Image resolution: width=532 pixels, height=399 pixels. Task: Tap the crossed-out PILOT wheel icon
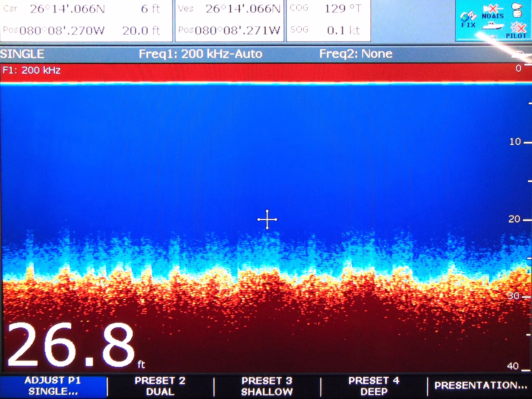click(x=517, y=30)
